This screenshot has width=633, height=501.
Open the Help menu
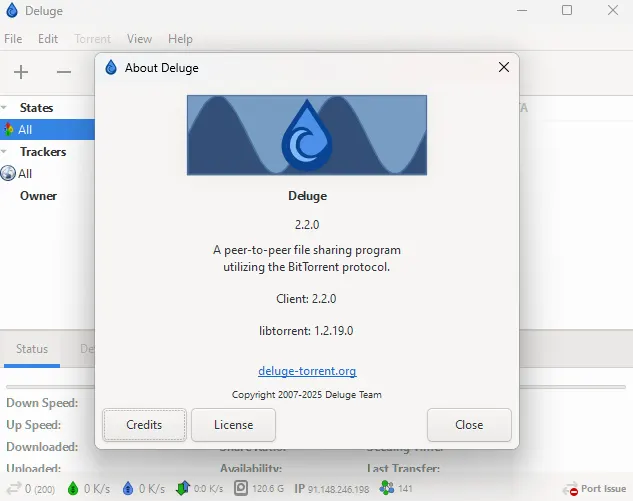coord(180,39)
